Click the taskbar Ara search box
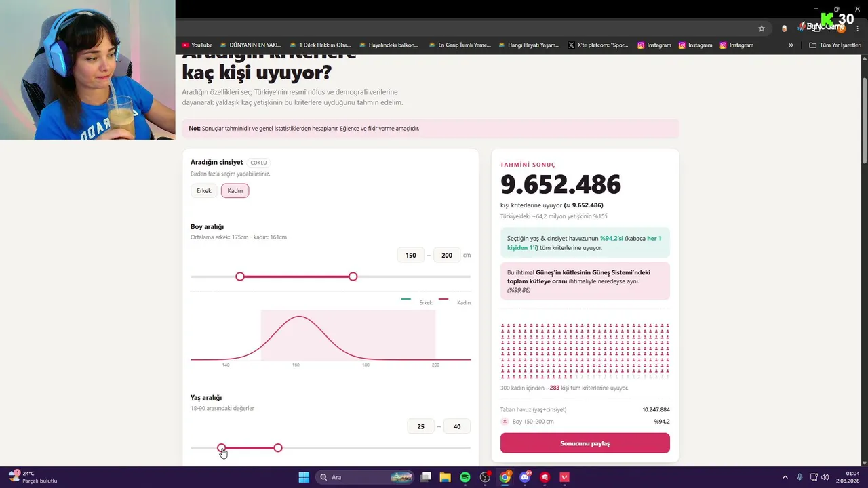The image size is (868, 488). pyautogui.click(x=366, y=477)
